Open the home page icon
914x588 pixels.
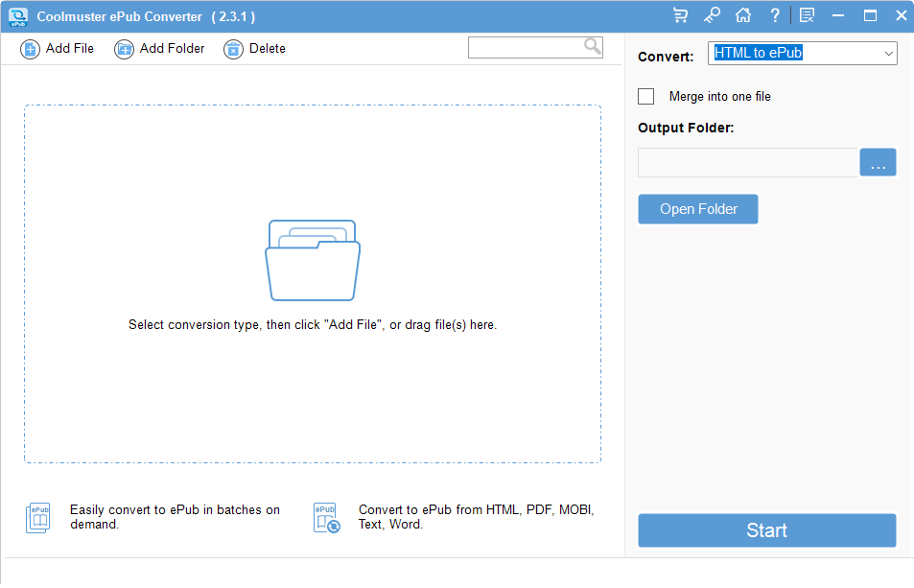click(x=743, y=14)
